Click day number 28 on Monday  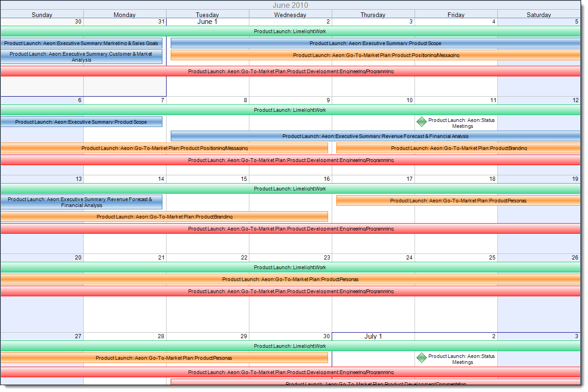pos(161,336)
